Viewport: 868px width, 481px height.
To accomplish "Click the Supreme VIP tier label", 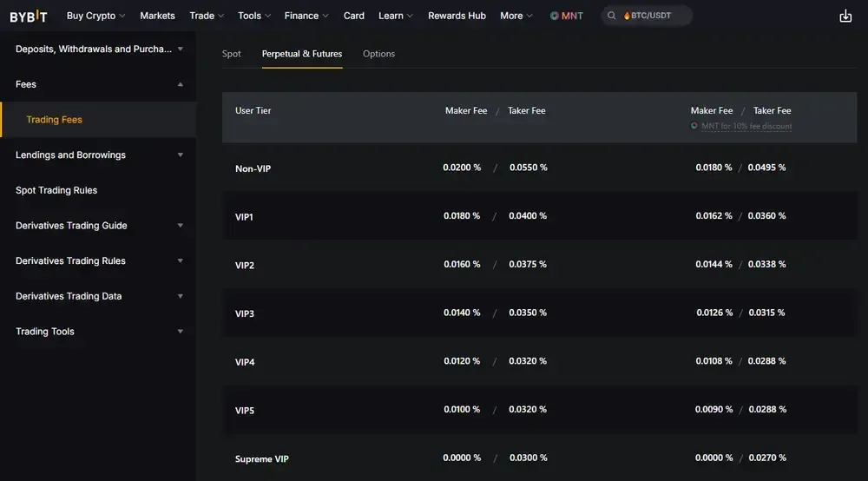I will coord(262,458).
